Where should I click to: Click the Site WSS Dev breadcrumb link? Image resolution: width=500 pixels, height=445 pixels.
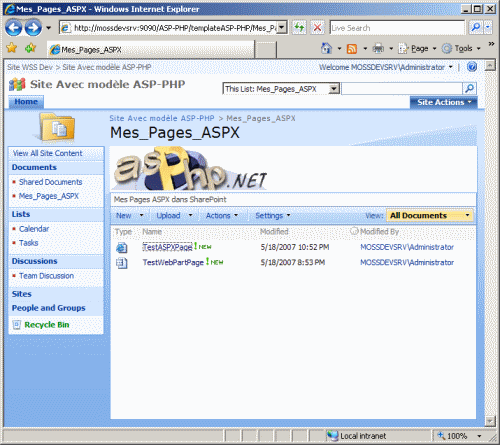tap(30, 67)
